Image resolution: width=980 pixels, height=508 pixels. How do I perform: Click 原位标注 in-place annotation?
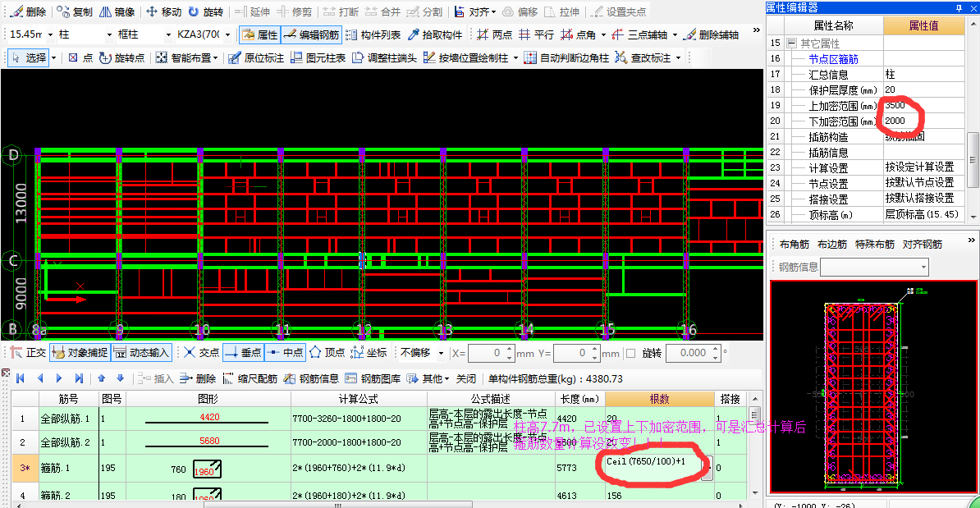(255, 58)
